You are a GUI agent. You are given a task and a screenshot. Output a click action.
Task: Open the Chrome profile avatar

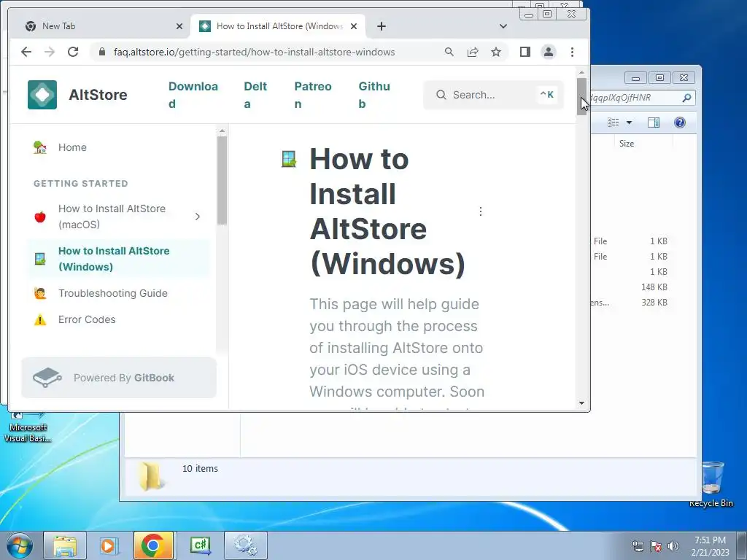[549, 52]
